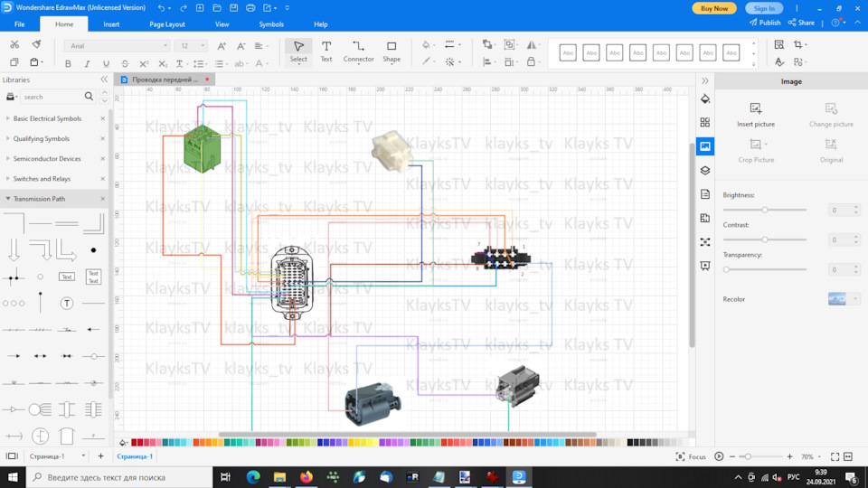The width and height of the screenshot is (868, 488).
Task: Open the page settings document icon in sidebar
Action: pos(704,194)
